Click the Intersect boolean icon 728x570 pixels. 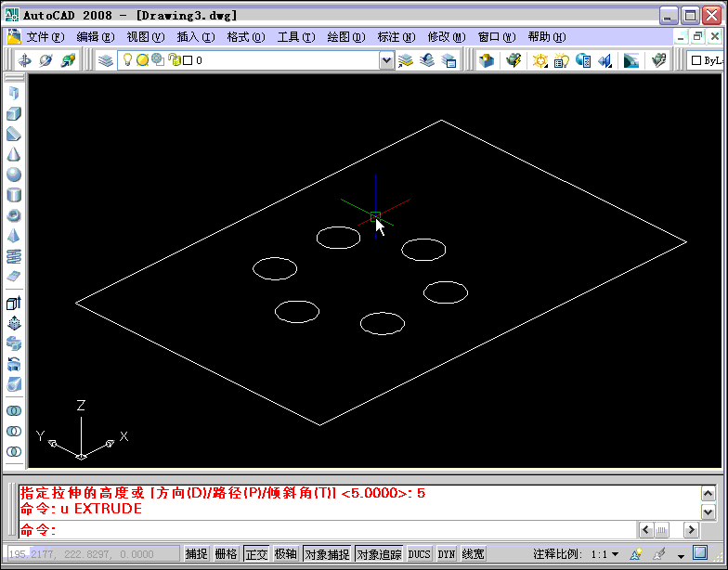click(x=14, y=451)
